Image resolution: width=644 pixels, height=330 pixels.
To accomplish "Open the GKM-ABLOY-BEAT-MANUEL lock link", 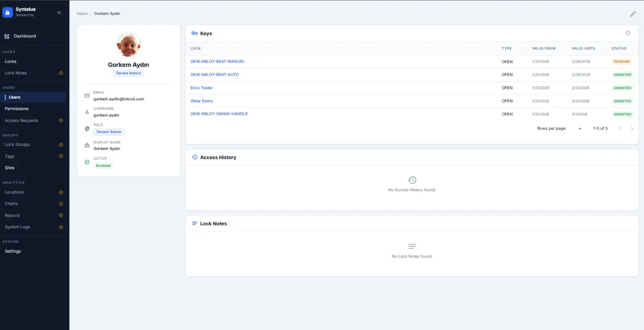I will [x=217, y=61].
